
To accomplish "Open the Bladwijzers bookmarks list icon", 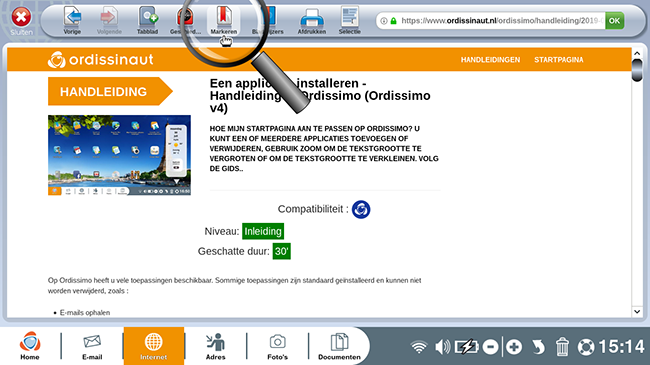I will tap(268, 20).
